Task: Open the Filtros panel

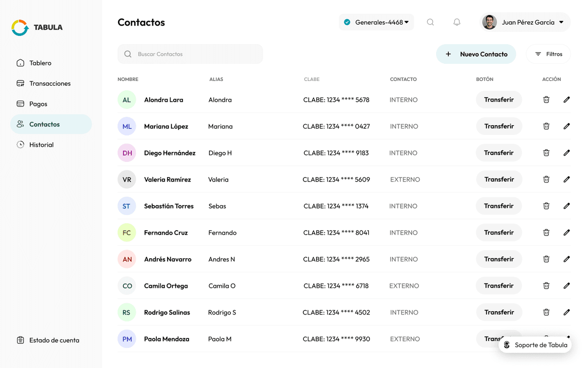Action: (548, 54)
